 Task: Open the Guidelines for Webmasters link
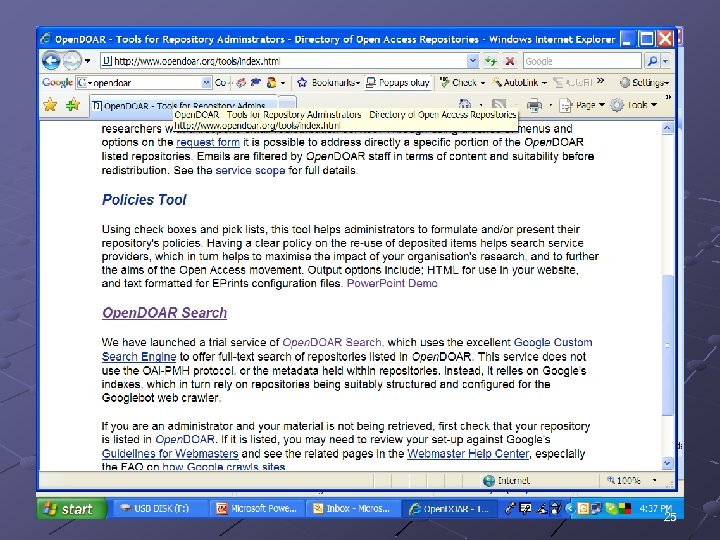170,454
